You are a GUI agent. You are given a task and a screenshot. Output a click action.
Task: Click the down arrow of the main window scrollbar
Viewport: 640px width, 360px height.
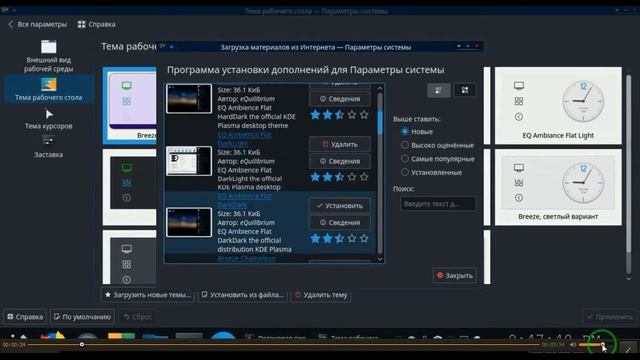[x=629, y=279]
